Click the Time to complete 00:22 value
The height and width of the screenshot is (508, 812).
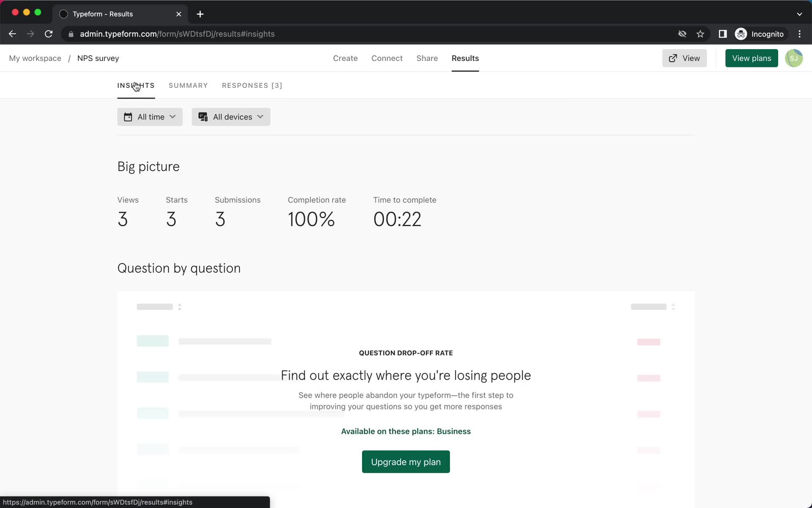click(397, 219)
